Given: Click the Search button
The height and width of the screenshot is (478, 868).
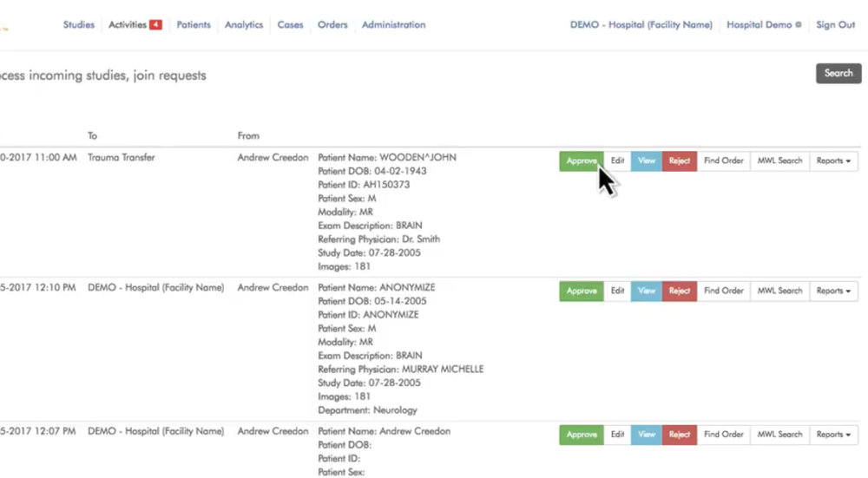Looking at the screenshot, I should click(x=838, y=74).
